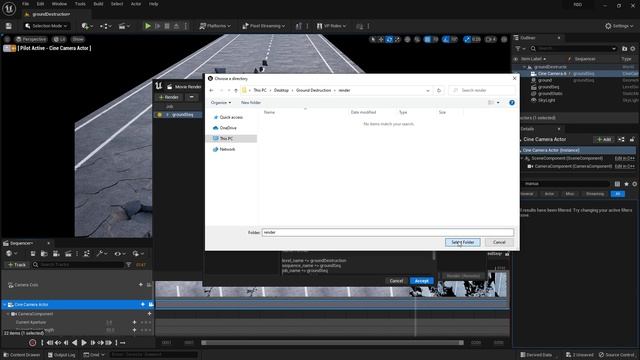Click the viewport Show button
The image size is (640, 360).
tap(78, 39)
